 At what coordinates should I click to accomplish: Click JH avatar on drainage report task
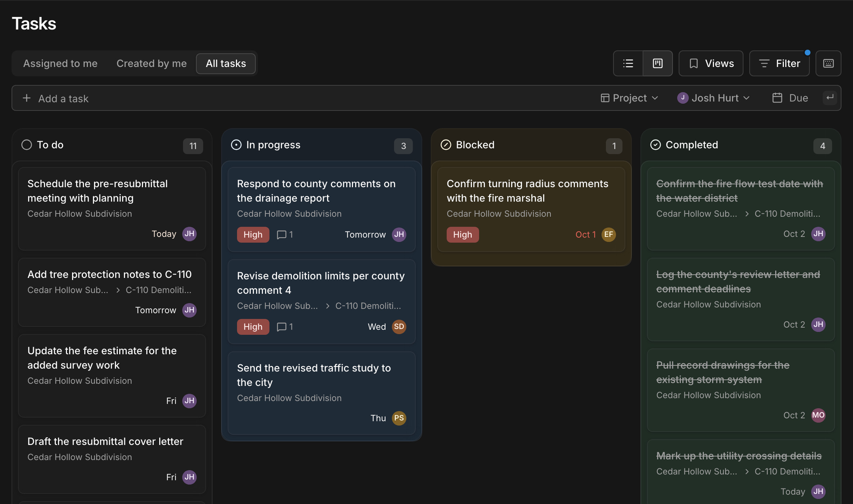(x=399, y=235)
